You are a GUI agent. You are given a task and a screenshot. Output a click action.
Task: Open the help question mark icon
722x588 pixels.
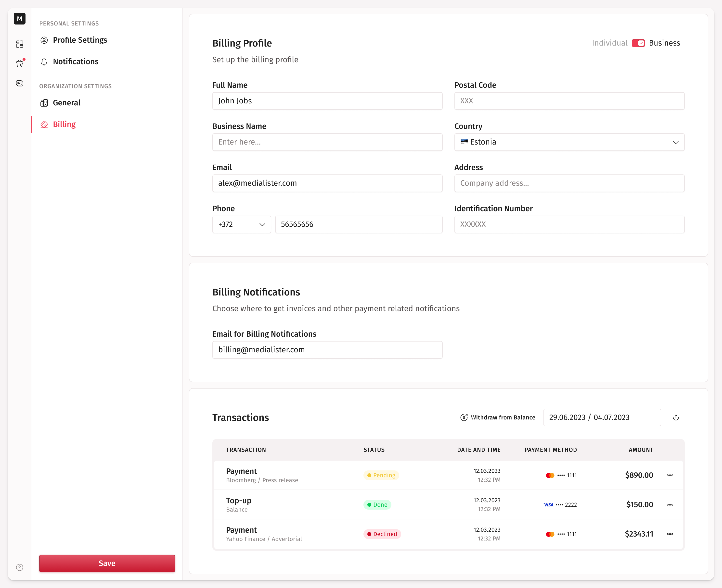tap(19, 567)
